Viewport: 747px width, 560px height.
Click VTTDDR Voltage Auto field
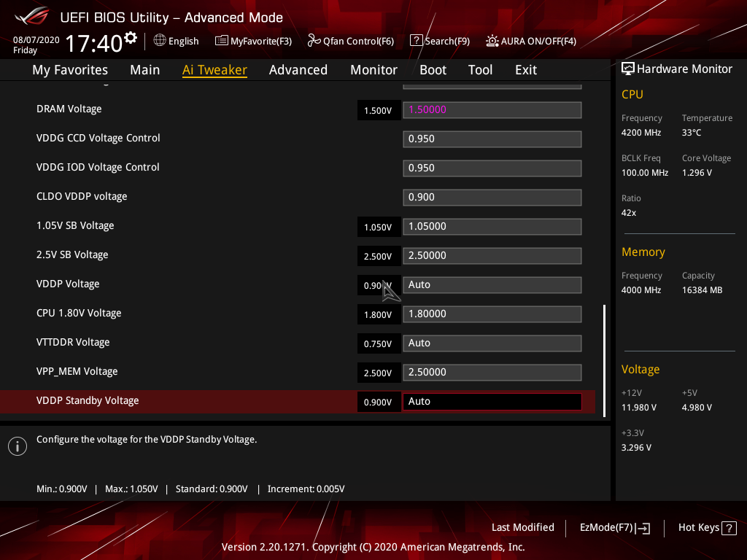(492, 343)
